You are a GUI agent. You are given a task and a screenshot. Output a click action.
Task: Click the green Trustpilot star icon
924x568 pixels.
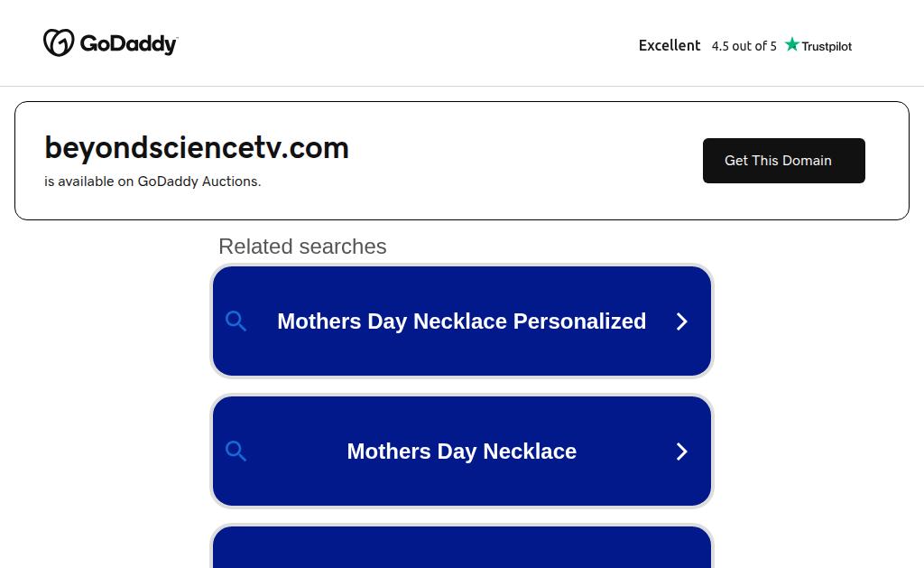coord(792,44)
